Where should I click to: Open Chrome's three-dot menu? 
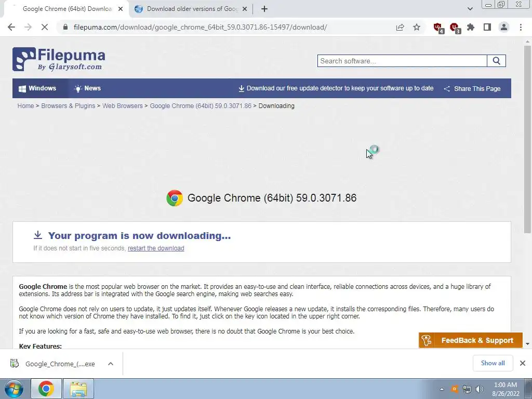click(521, 27)
